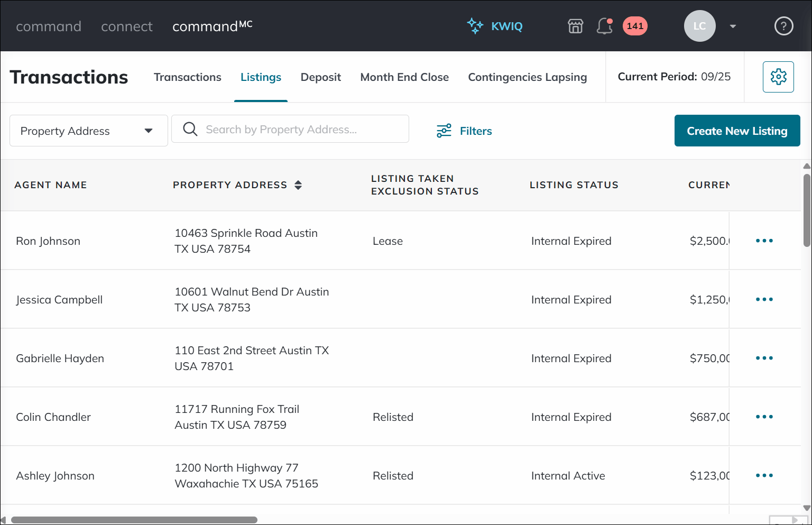The height and width of the screenshot is (525, 812).
Task: Select agent name Gabrielle Hayden
Action: [60, 358]
